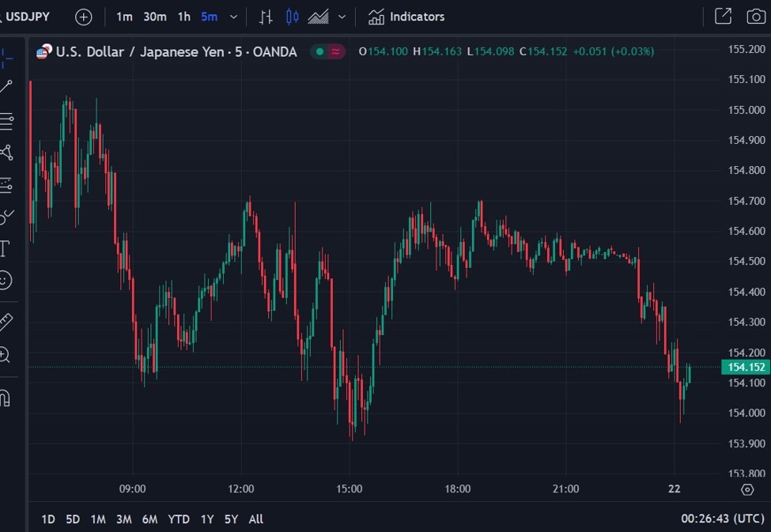Open the Indicators panel
The image size is (771, 532).
tap(406, 17)
